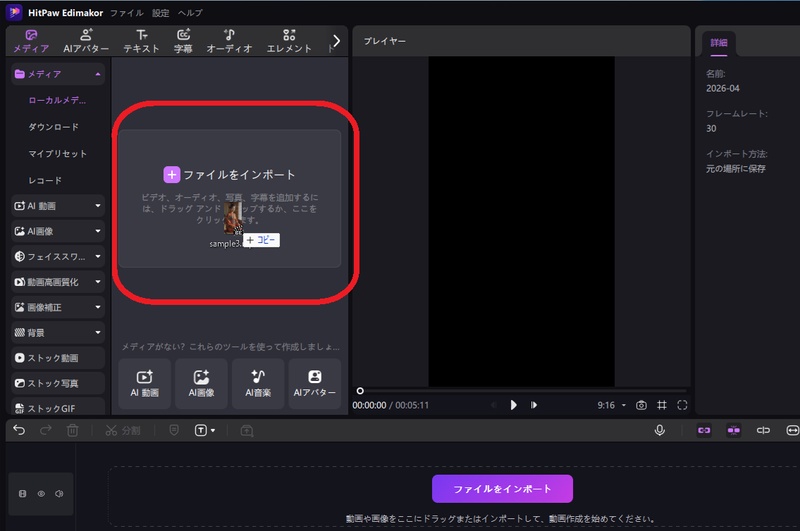Open ストック写真 in sidebar

click(x=58, y=383)
